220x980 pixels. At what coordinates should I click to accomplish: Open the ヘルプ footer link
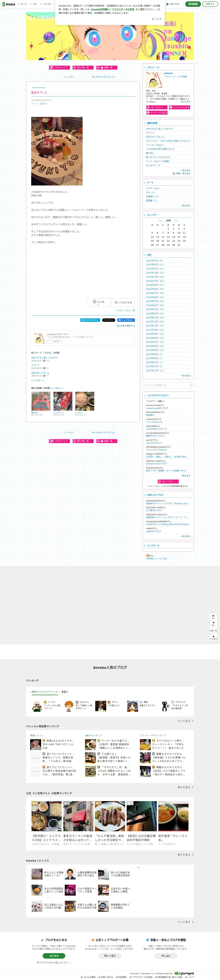(x=190, y=977)
